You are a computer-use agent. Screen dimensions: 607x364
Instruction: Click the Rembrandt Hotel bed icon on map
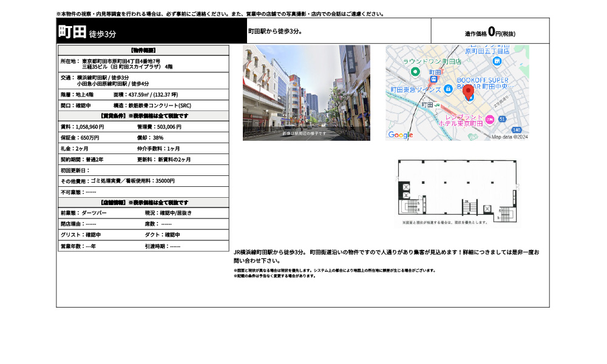point(490,120)
